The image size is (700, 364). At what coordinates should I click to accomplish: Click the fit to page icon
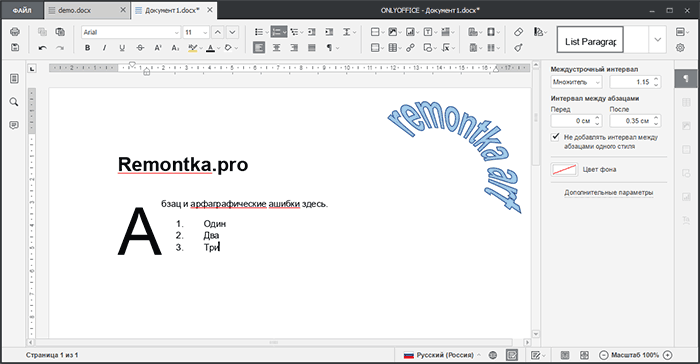pos(565,355)
